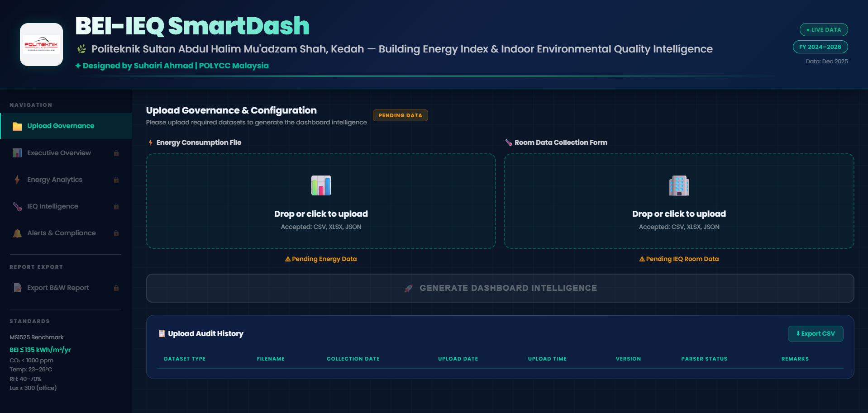Click Designed by Suhairi Ahmad credit line
This screenshot has width=868, height=413.
click(x=172, y=66)
